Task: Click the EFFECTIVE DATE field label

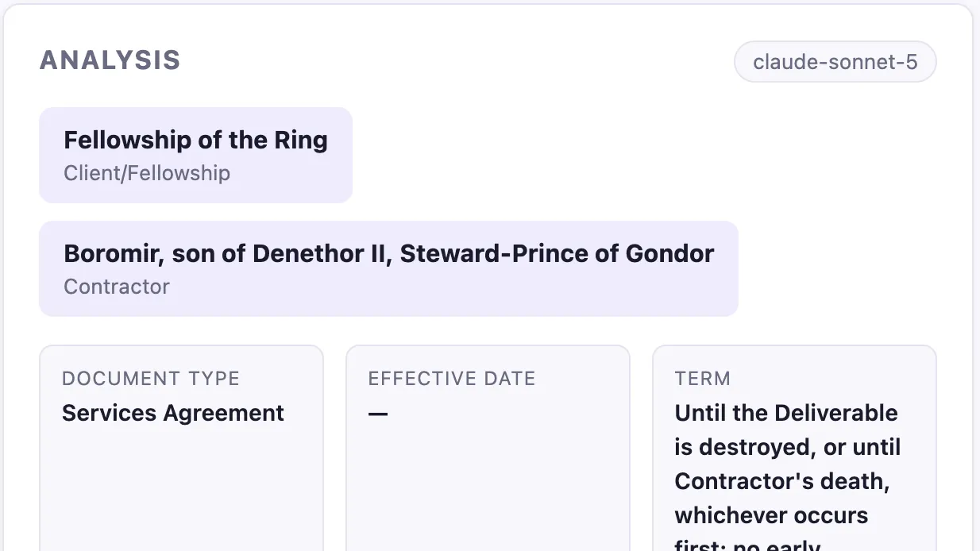Action: (452, 379)
